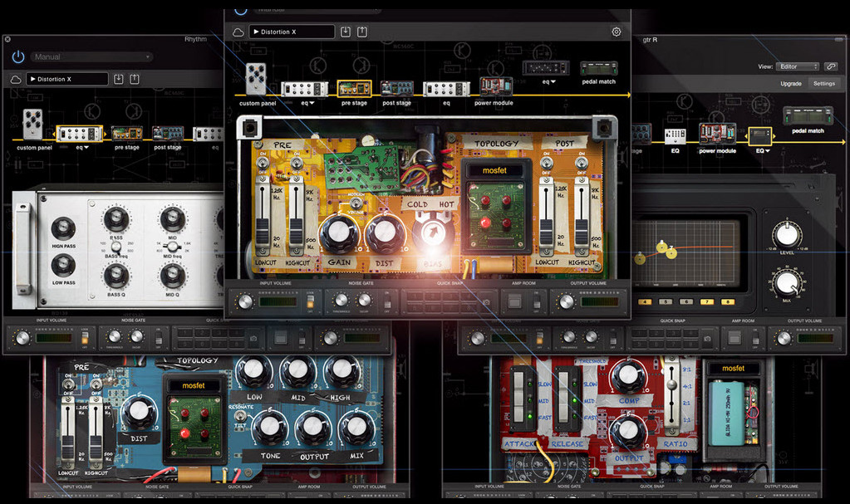Open mosfet topology selector on orange panel

coord(494,170)
